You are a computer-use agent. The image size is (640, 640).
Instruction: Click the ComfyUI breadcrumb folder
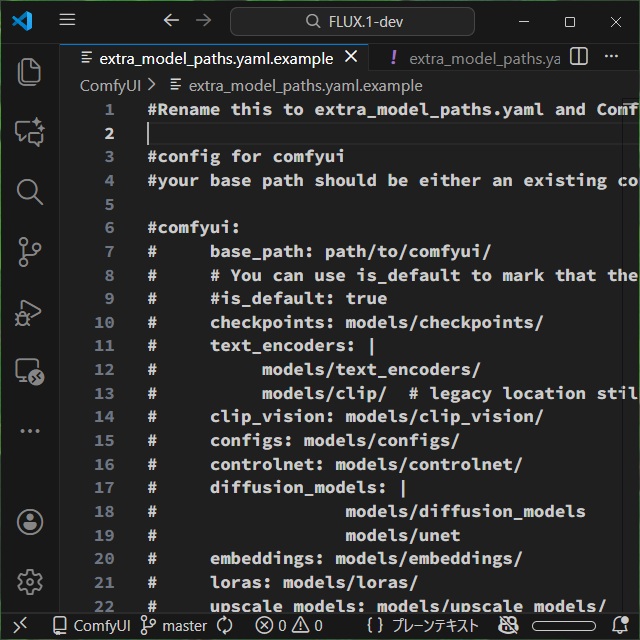(x=110, y=86)
